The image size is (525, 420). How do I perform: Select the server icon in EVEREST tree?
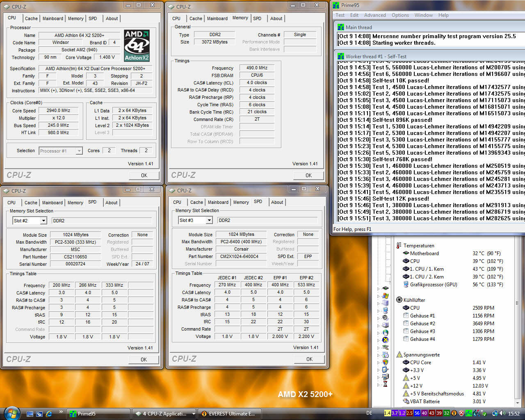[x=385, y=303]
